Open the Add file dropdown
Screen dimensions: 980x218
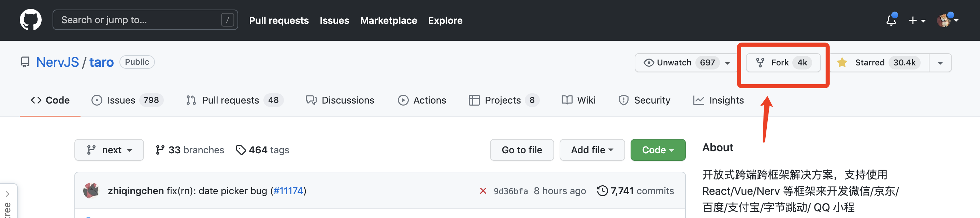point(592,150)
